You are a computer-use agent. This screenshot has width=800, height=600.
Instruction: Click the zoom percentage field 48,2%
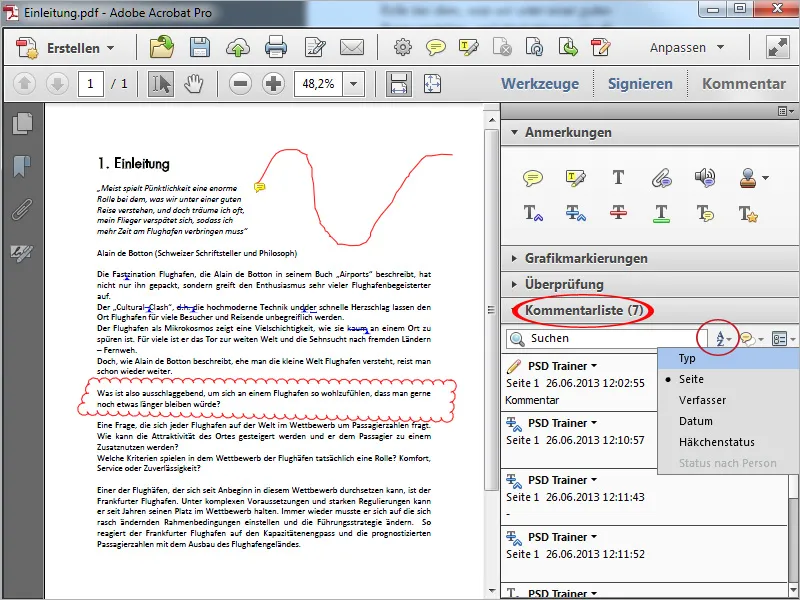coord(318,84)
